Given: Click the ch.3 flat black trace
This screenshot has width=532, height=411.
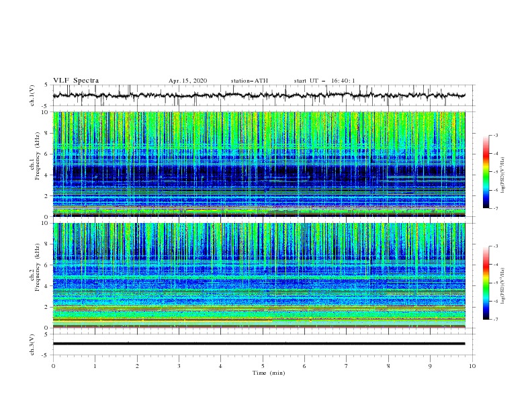Looking at the screenshot, I should (259, 344).
